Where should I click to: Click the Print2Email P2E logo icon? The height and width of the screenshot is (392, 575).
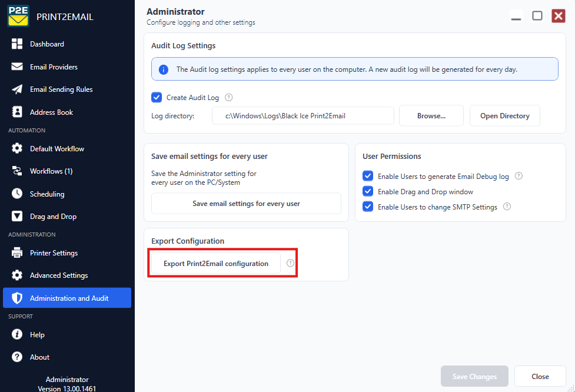(18, 16)
